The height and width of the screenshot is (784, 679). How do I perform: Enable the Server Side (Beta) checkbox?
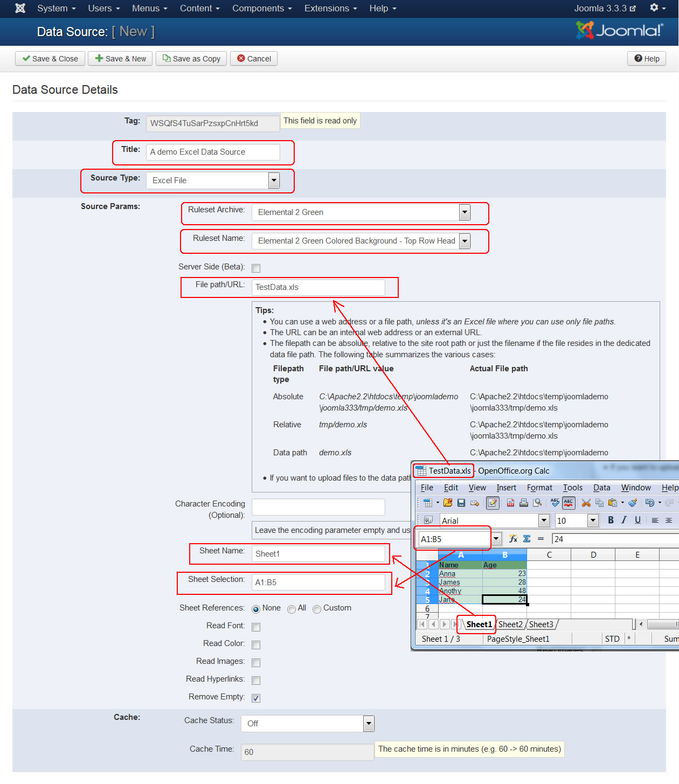point(256,268)
